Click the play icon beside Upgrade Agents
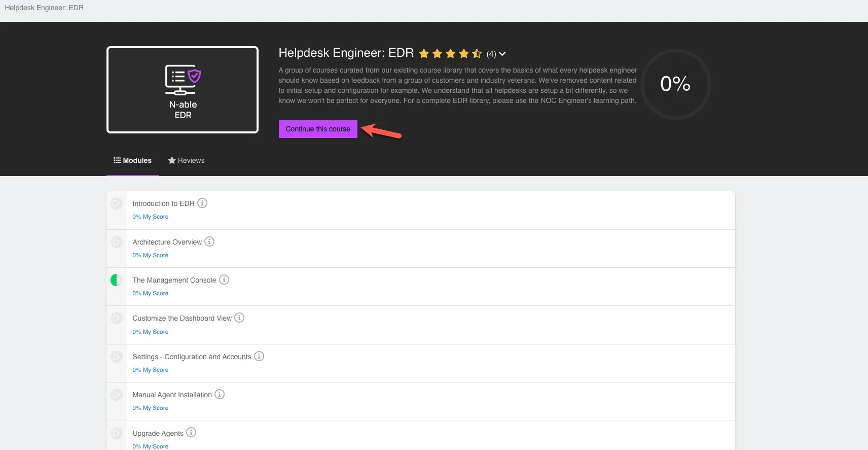868x450 pixels. click(117, 433)
